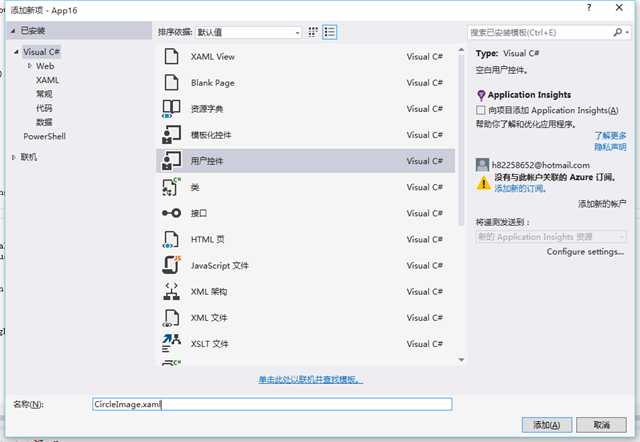Click the XML 架构 schema icon
640x442 pixels.
pyautogui.click(x=171, y=291)
